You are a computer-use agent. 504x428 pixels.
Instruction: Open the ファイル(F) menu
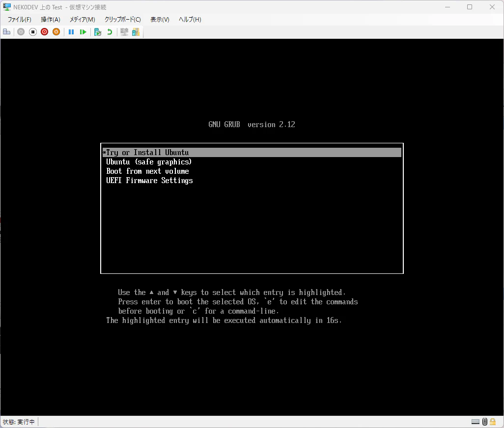[x=19, y=20]
